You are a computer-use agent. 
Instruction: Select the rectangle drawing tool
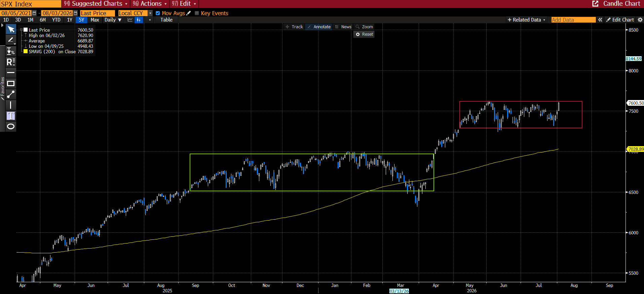(11, 84)
